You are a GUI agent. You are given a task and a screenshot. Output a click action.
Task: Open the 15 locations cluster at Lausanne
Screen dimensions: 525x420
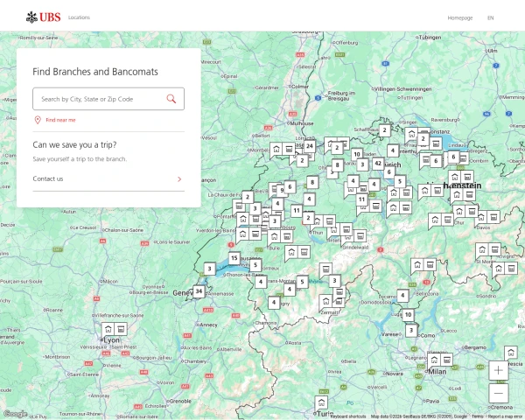234,258
